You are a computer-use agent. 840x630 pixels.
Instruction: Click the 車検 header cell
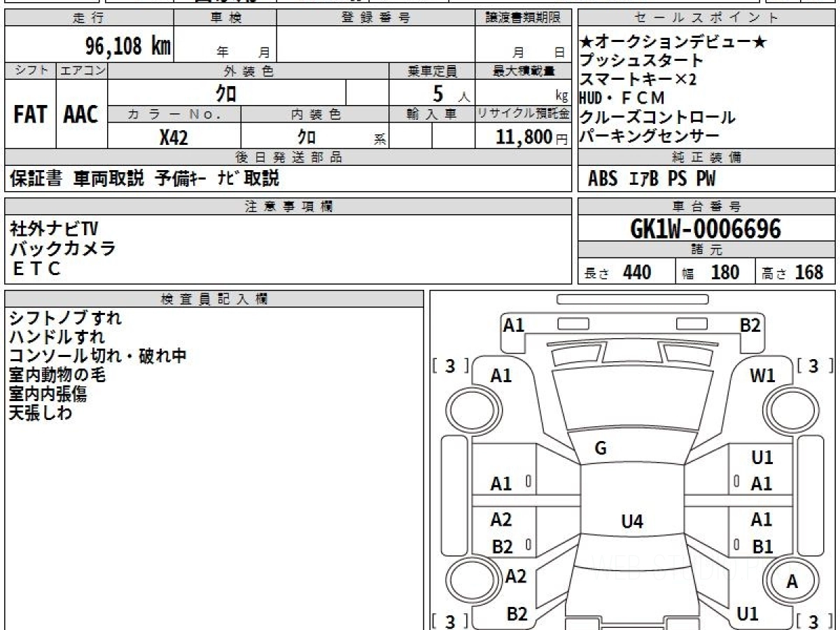(225, 18)
